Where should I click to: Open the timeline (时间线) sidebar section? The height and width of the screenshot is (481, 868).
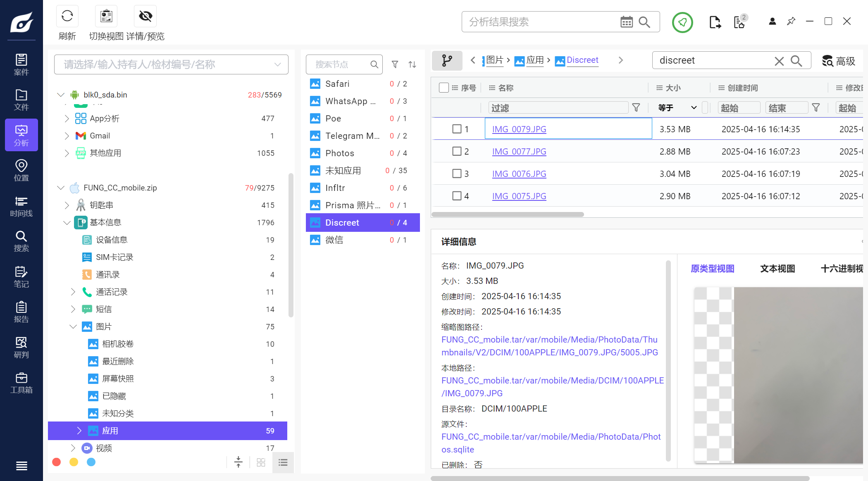tap(21, 206)
